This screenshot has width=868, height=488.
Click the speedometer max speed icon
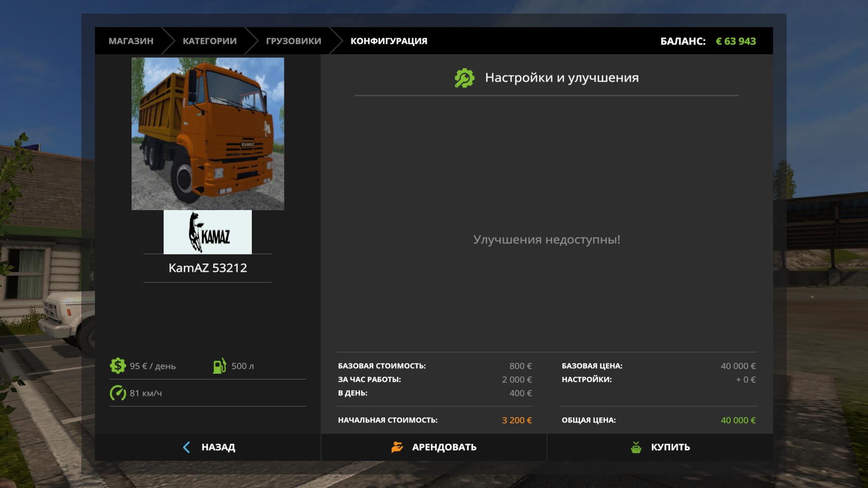click(x=118, y=393)
